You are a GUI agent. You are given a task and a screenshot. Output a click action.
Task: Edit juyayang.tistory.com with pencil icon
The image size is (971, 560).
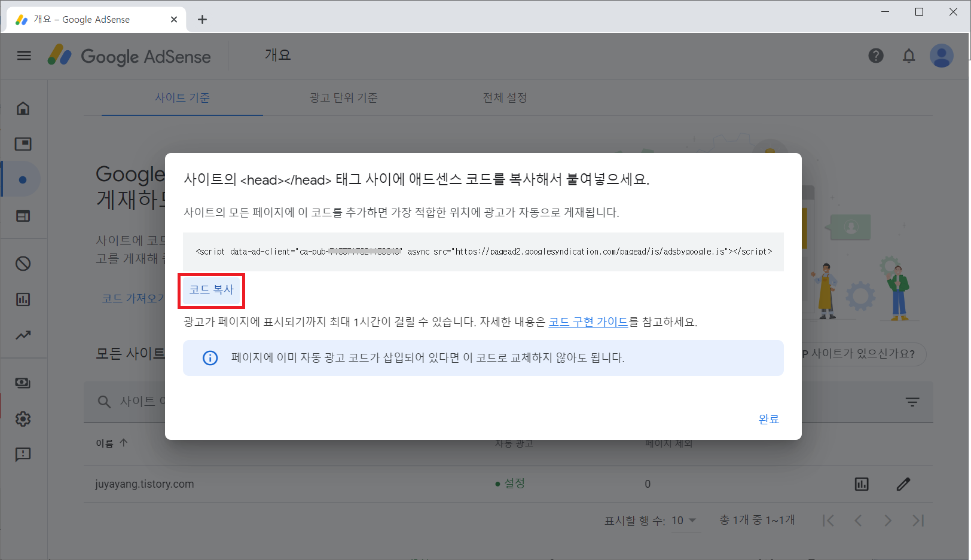(903, 484)
